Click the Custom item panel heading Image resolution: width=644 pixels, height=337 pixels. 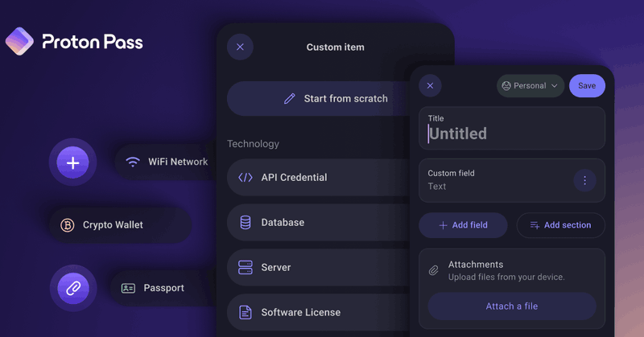(x=335, y=47)
